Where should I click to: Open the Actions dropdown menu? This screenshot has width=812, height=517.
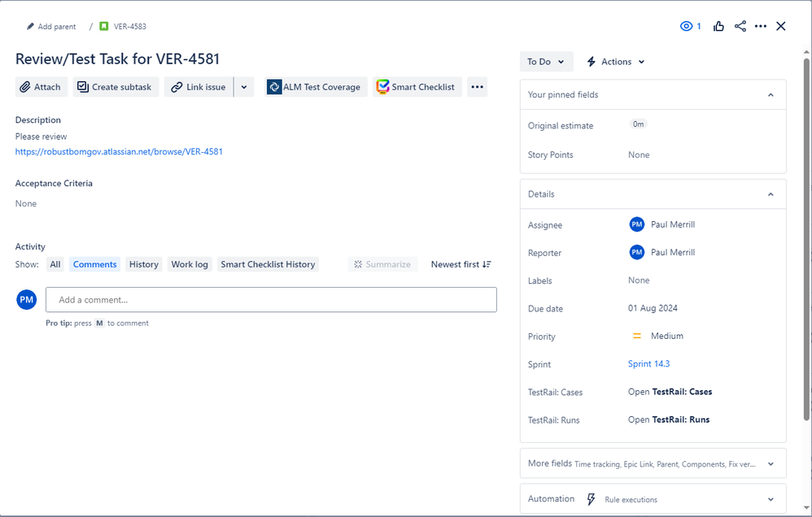(x=616, y=62)
